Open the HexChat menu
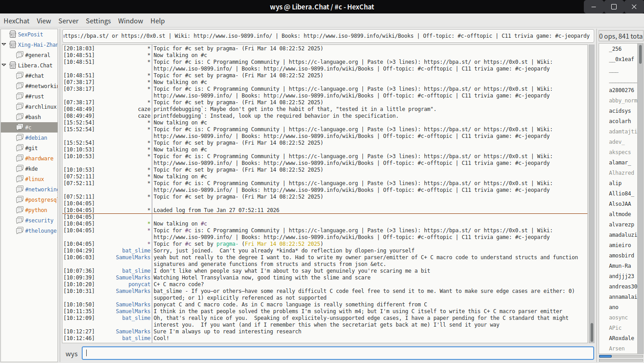 [x=17, y=21]
